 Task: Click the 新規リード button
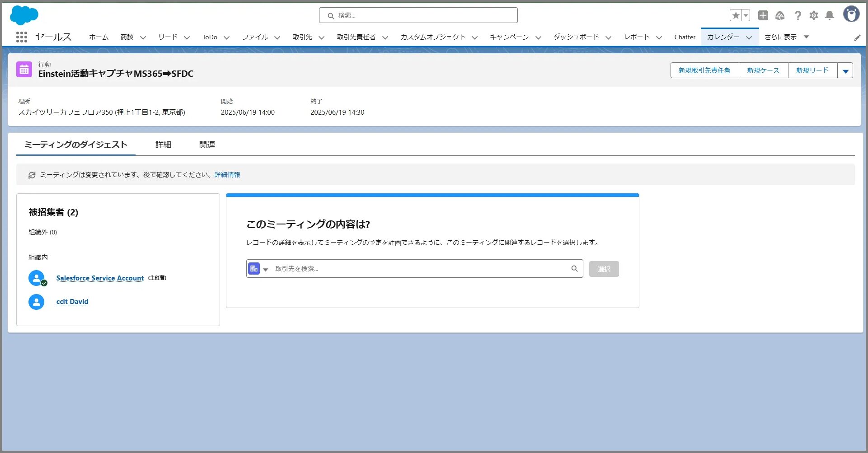point(812,70)
